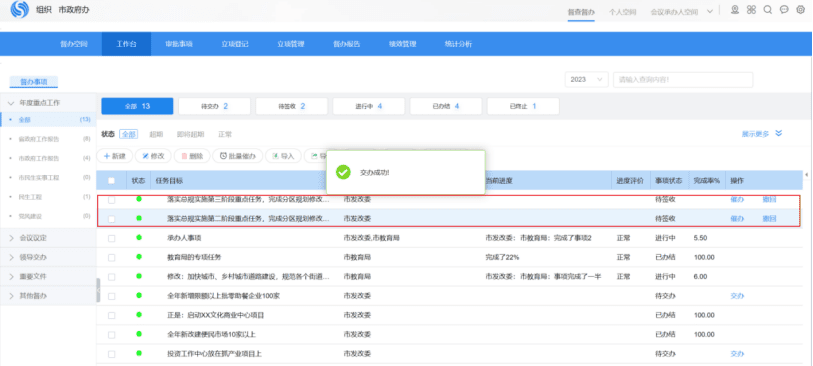
Task: Open the 绩效管理 nav tab
Action: point(403,44)
